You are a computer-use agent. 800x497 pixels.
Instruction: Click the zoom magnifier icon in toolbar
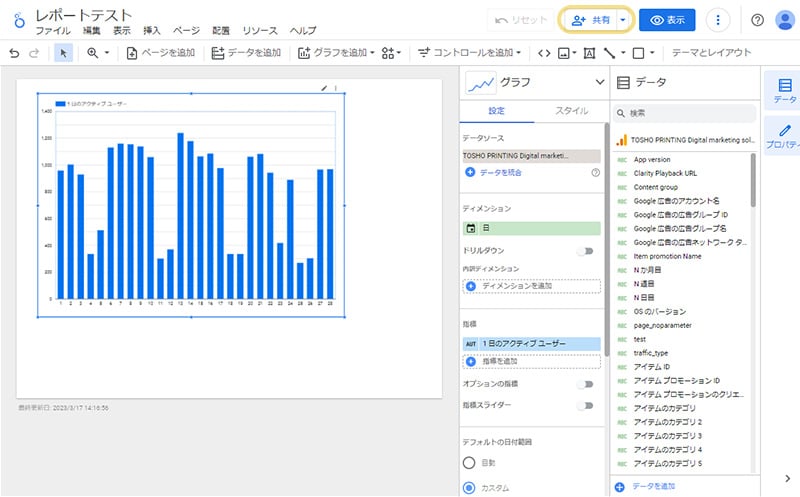point(92,53)
